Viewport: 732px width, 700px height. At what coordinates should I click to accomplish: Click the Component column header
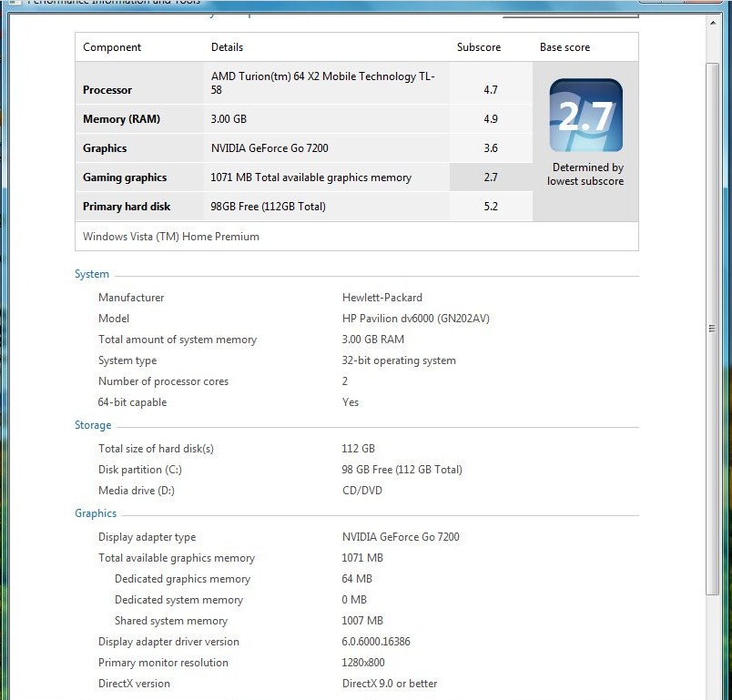pos(112,47)
